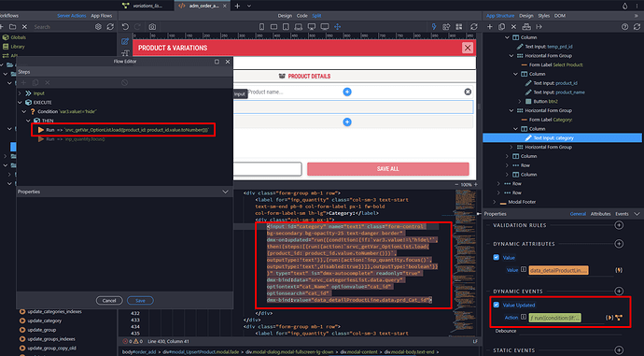Collapse the Properties panel in Flow Editor
Image resolution: width=644 pixels, height=356 pixels.
click(225, 192)
